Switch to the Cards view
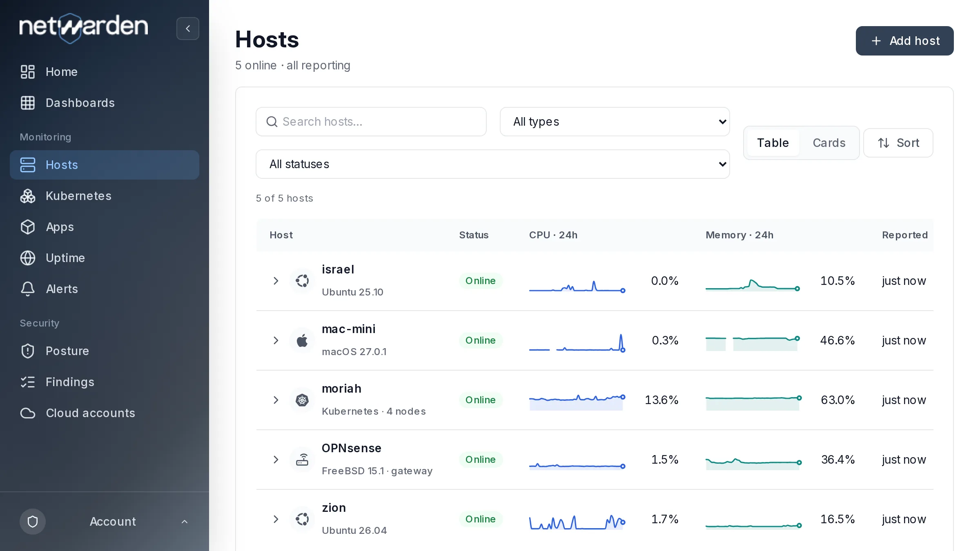Viewport: 980px width, 551px height. [829, 143]
